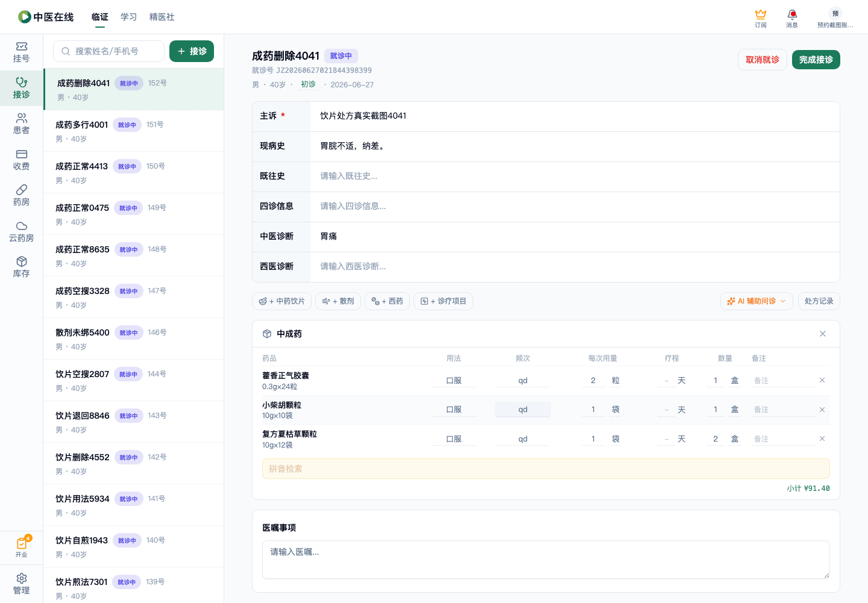Click the 医嘱事项 text area
Viewport: 868px width, 603px height.
546,560
